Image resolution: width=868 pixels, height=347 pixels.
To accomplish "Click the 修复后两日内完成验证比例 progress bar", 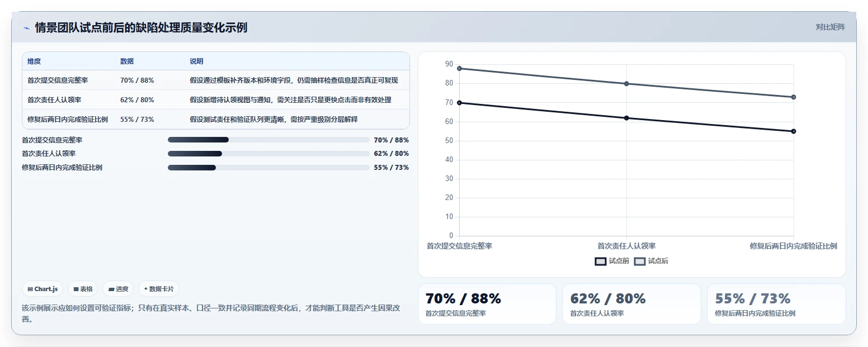I will coord(268,168).
